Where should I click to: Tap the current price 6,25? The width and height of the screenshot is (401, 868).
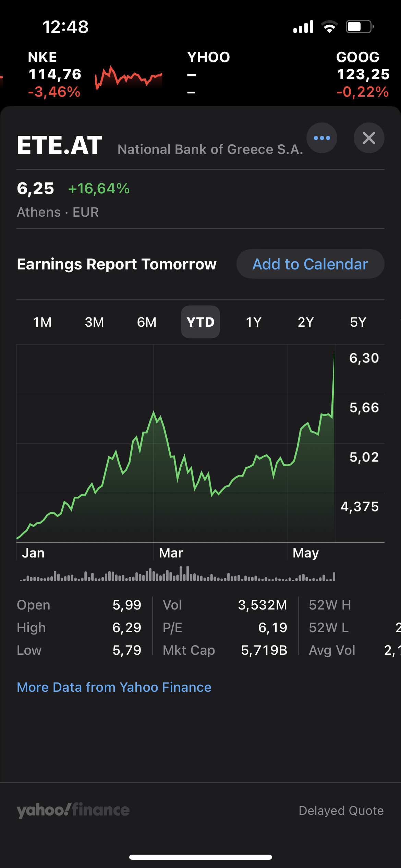pyautogui.click(x=36, y=189)
